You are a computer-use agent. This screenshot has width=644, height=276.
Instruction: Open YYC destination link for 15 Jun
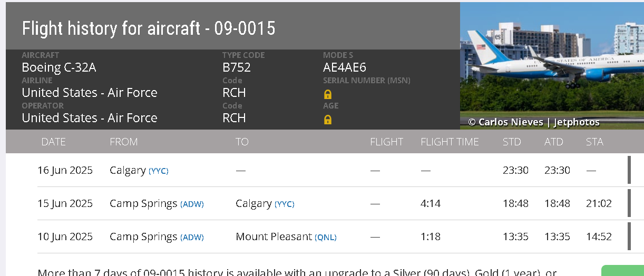point(285,204)
